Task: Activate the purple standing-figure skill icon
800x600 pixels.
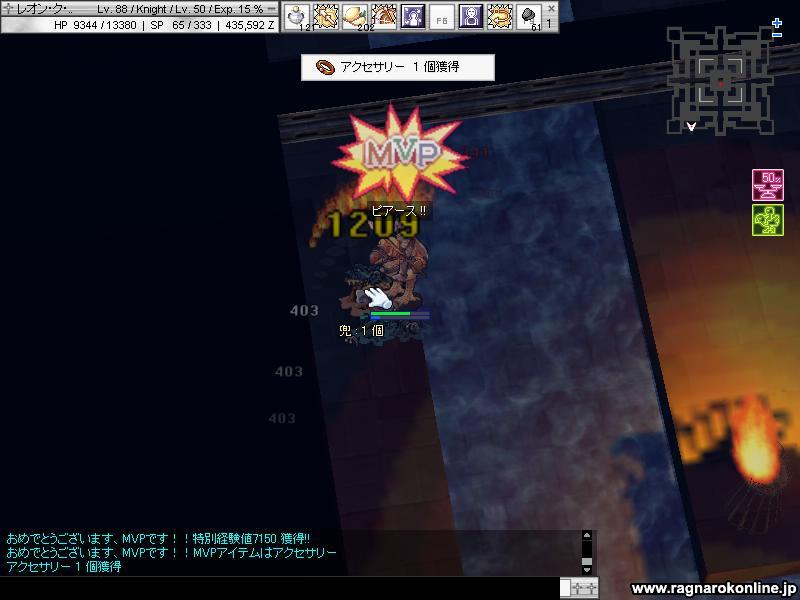Action: 471,17
